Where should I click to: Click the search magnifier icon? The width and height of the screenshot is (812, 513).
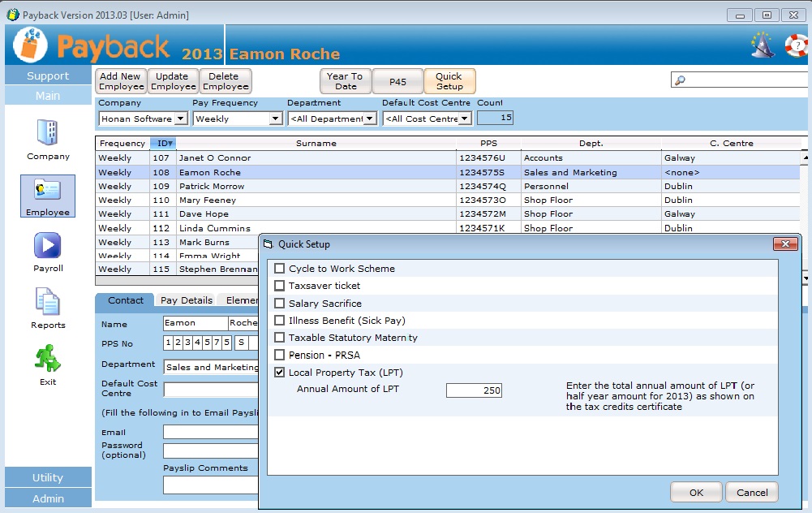pyautogui.click(x=681, y=80)
